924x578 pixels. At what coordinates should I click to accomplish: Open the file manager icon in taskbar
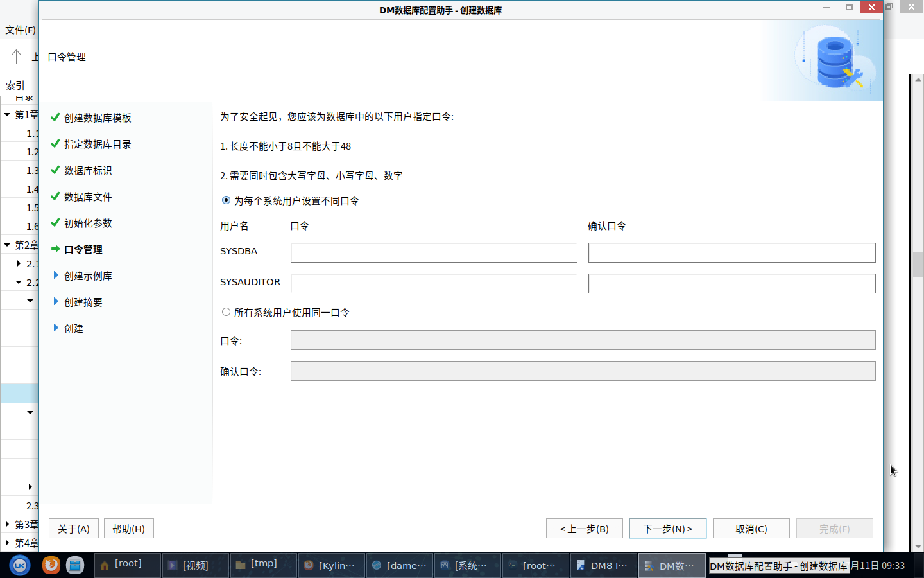click(x=75, y=565)
